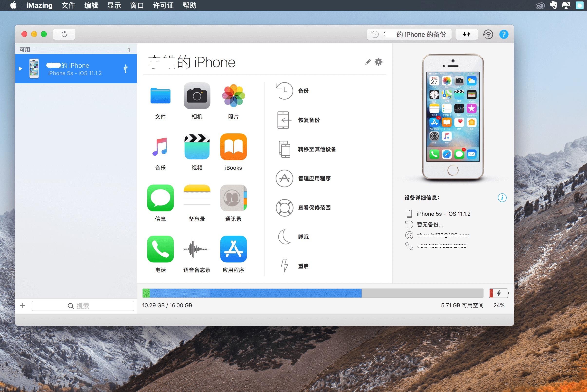Viewport: 587px width, 392px height.
Task: Click the search field in sidebar
Action: tap(83, 306)
